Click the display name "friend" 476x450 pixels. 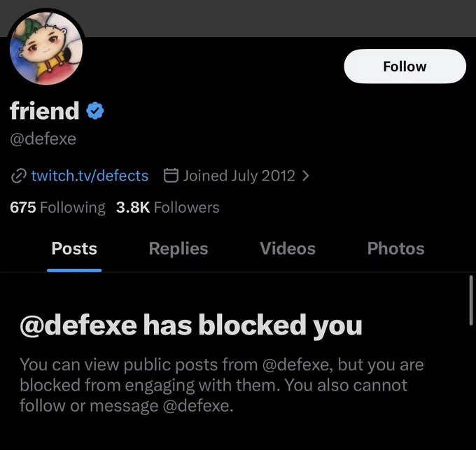(x=45, y=111)
